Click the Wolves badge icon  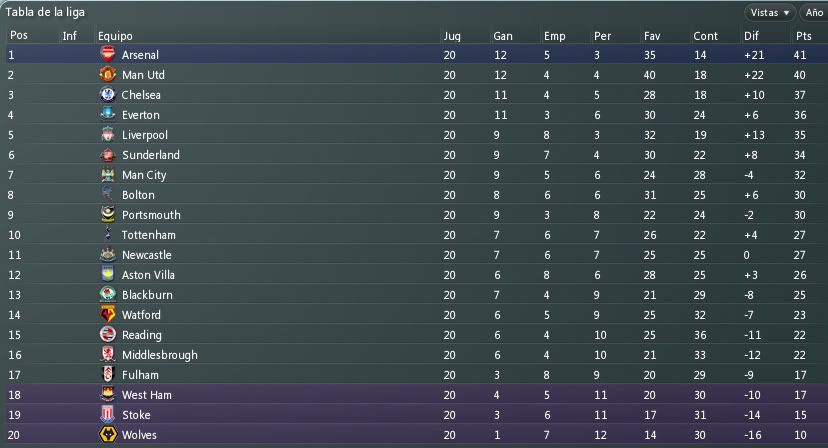pyautogui.click(x=107, y=435)
